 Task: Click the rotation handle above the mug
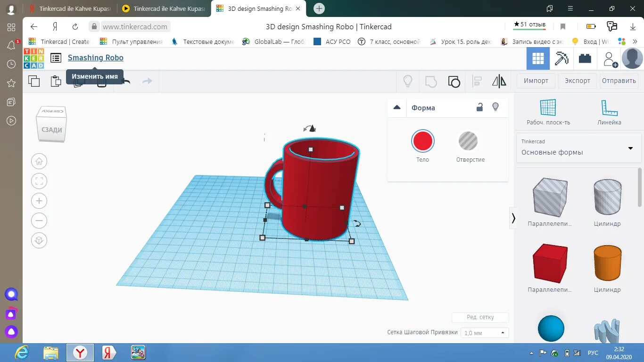point(310,128)
